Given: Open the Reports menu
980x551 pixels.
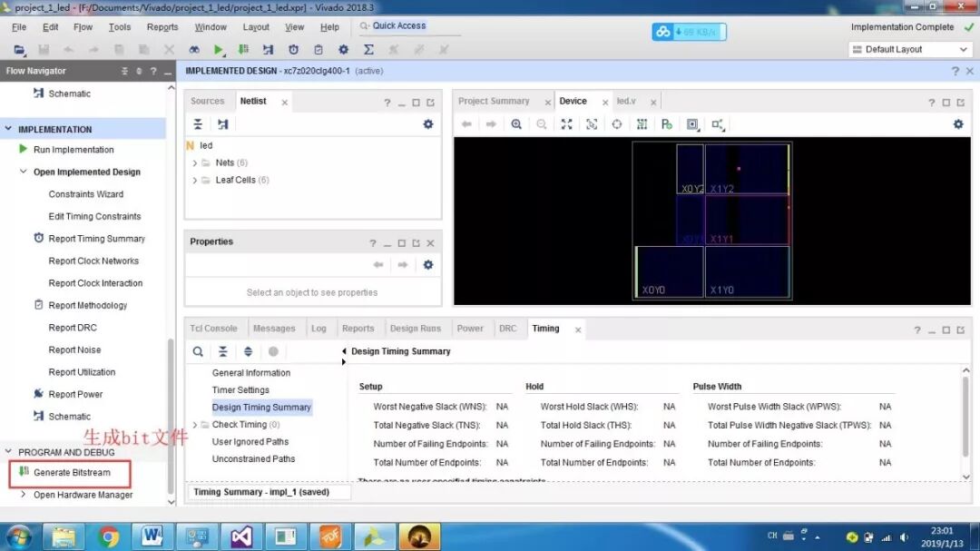Looking at the screenshot, I should click(x=162, y=27).
